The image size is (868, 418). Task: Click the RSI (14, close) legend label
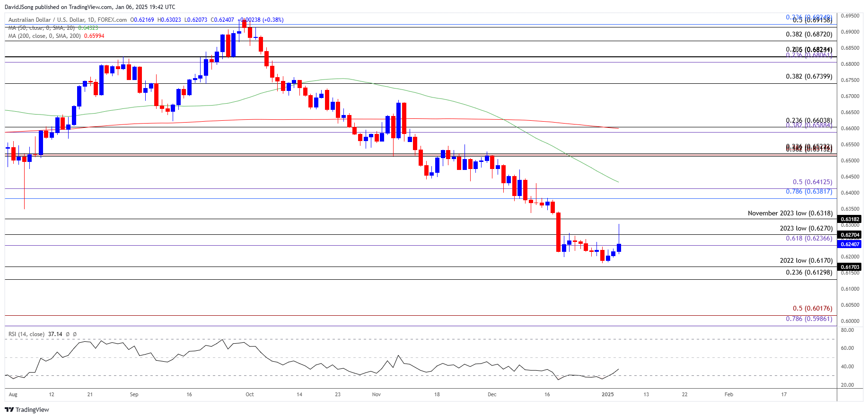[x=26, y=334]
